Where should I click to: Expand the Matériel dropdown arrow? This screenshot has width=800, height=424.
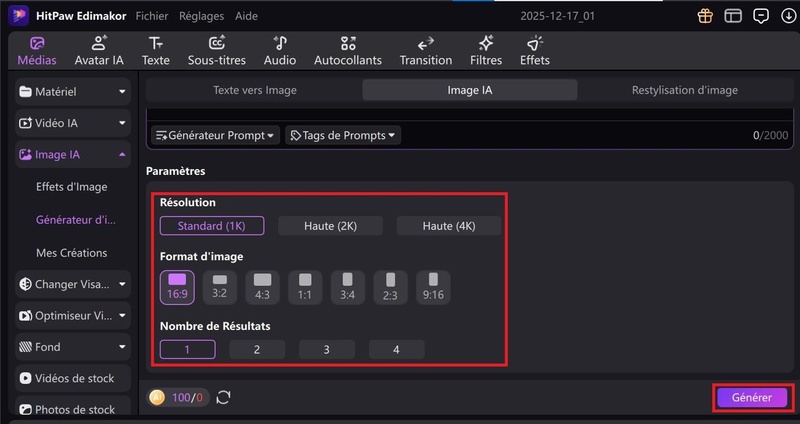point(122,92)
